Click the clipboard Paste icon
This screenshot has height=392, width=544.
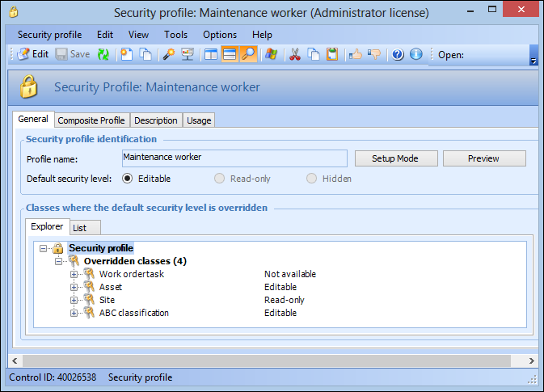(x=332, y=54)
